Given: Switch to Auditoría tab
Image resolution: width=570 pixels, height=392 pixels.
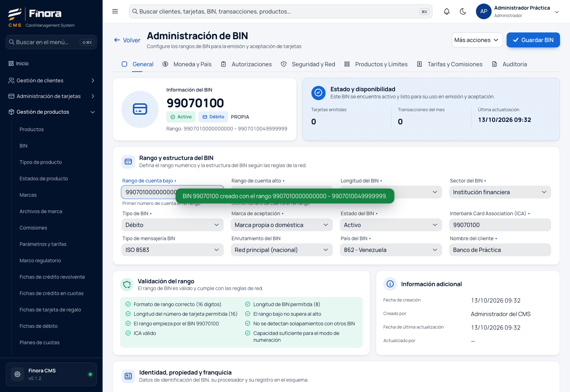Looking at the screenshot, I should [509, 64].
